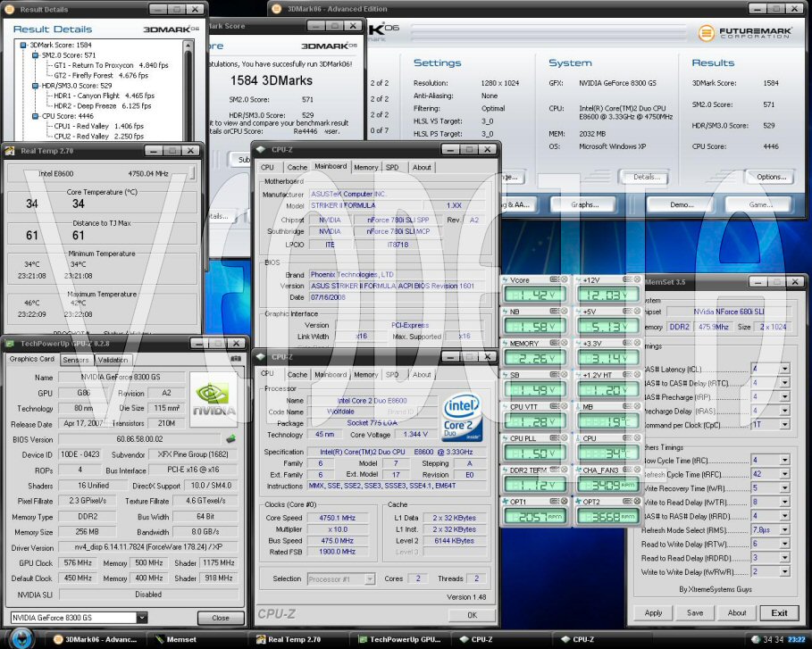The width and height of the screenshot is (812, 649).
Task: Click the green BIOS save chip icon in GPU-Z
Action: pos(231,439)
